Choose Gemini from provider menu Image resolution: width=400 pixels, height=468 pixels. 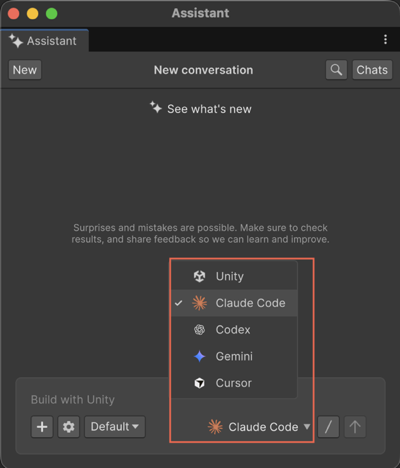[234, 356]
